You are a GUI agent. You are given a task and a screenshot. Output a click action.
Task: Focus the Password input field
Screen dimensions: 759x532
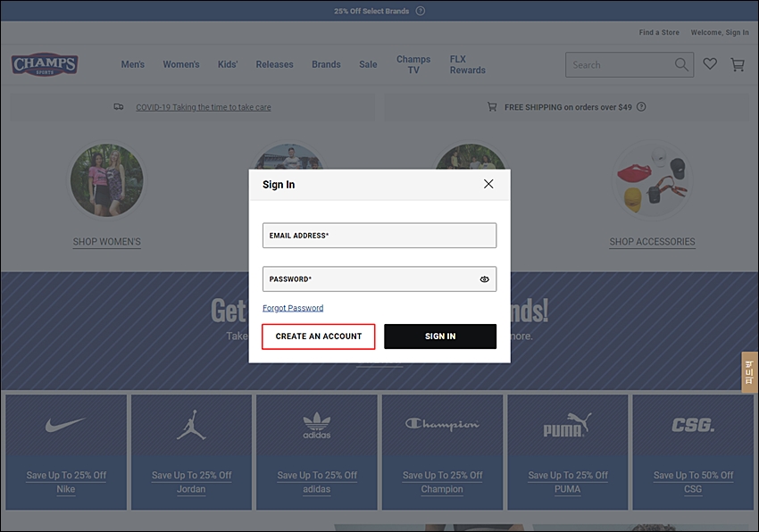click(379, 278)
